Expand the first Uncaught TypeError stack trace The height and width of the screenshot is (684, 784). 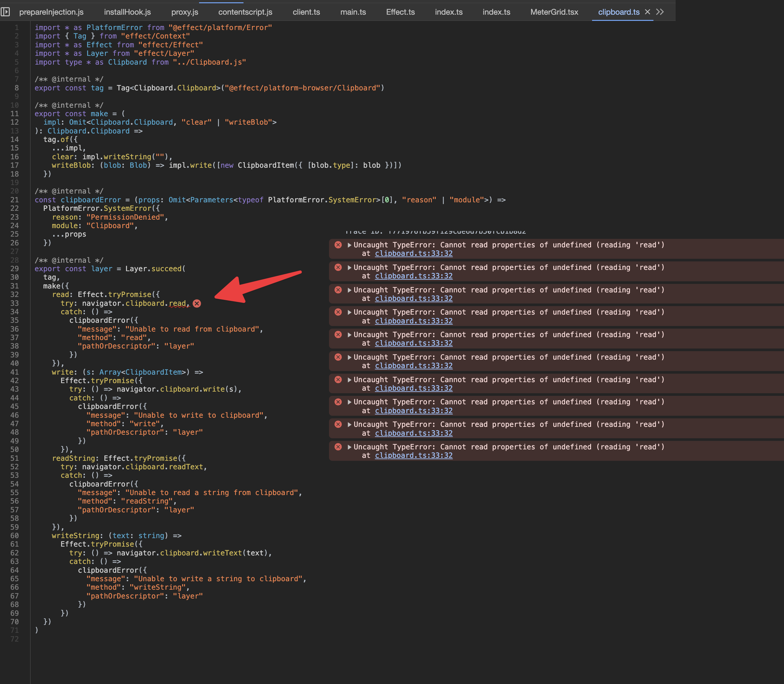coord(349,245)
